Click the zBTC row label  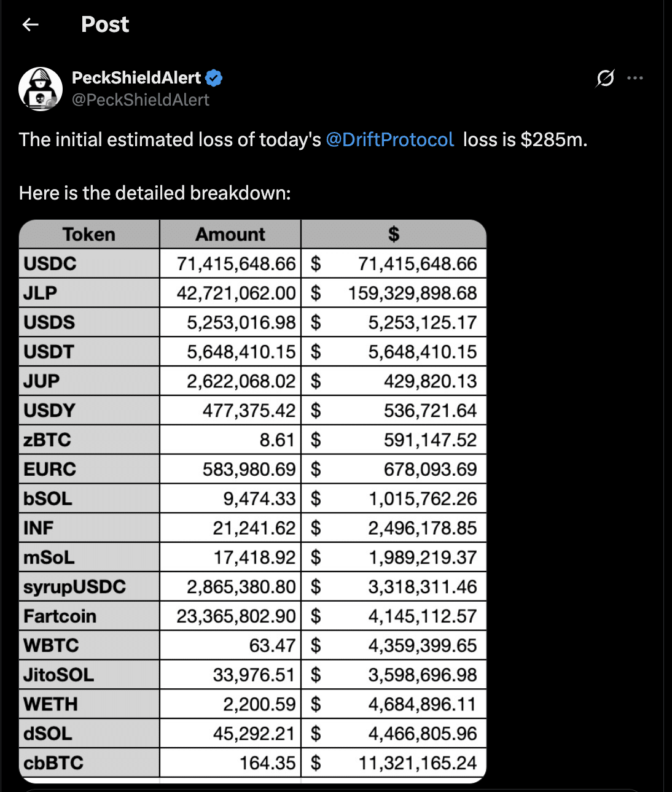point(47,440)
